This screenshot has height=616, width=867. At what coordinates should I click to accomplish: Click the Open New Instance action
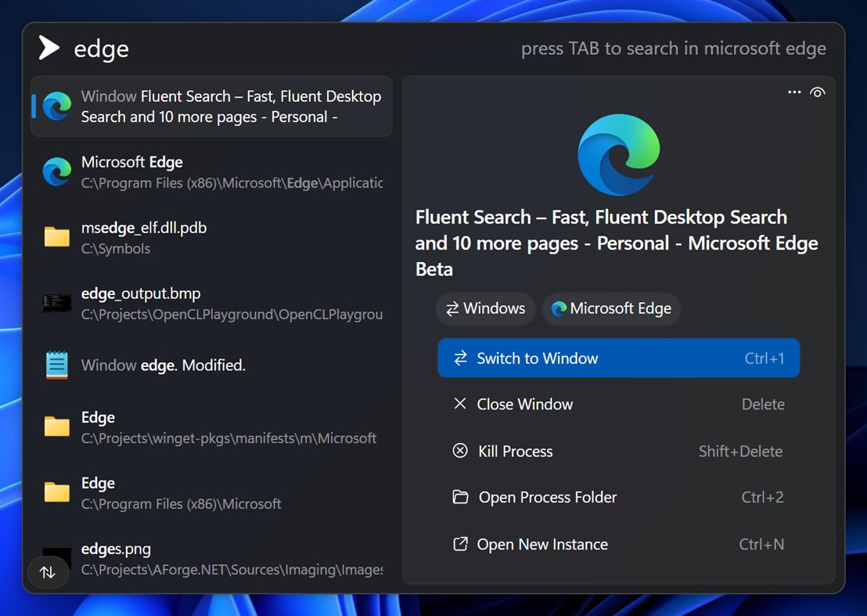pyautogui.click(x=542, y=544)
